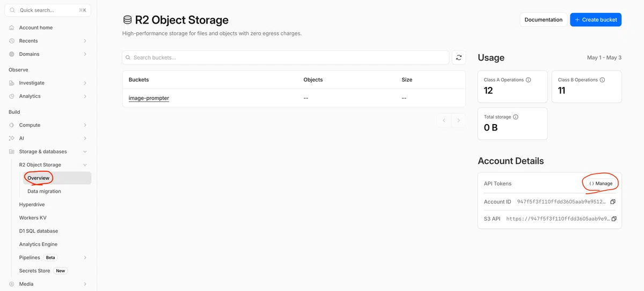Click the S3 API URL text

pyautogui.click(x=558, y=219)
